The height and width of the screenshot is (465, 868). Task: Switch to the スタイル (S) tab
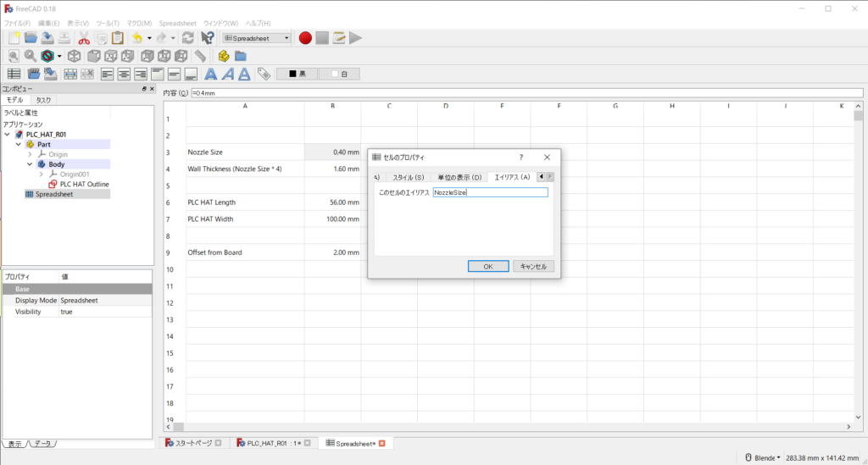[x=408, y=177]
